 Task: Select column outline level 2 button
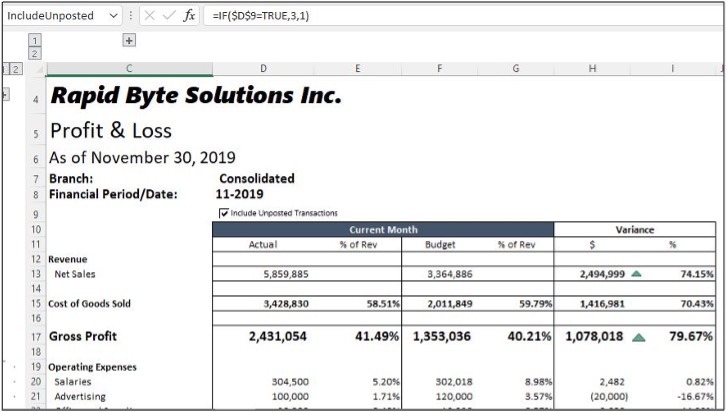[x=35, y=54]
